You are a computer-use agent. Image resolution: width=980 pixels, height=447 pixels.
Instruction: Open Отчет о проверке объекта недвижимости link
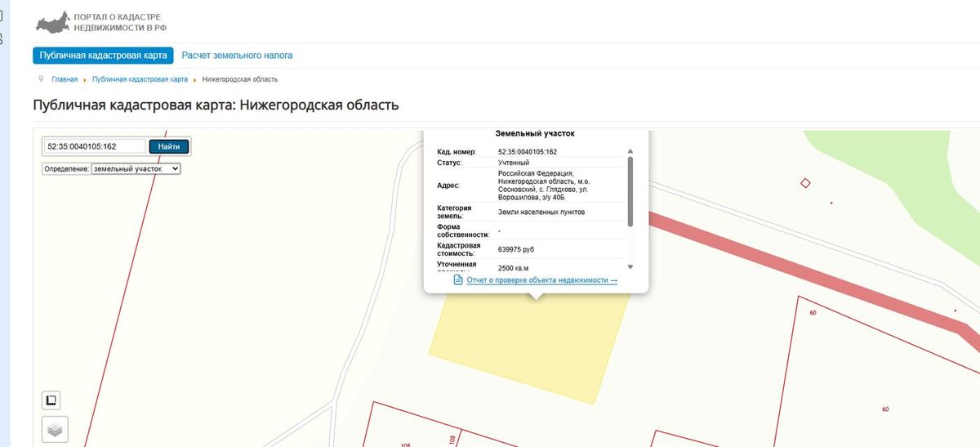pyautogui.click(x=542, y=280)
